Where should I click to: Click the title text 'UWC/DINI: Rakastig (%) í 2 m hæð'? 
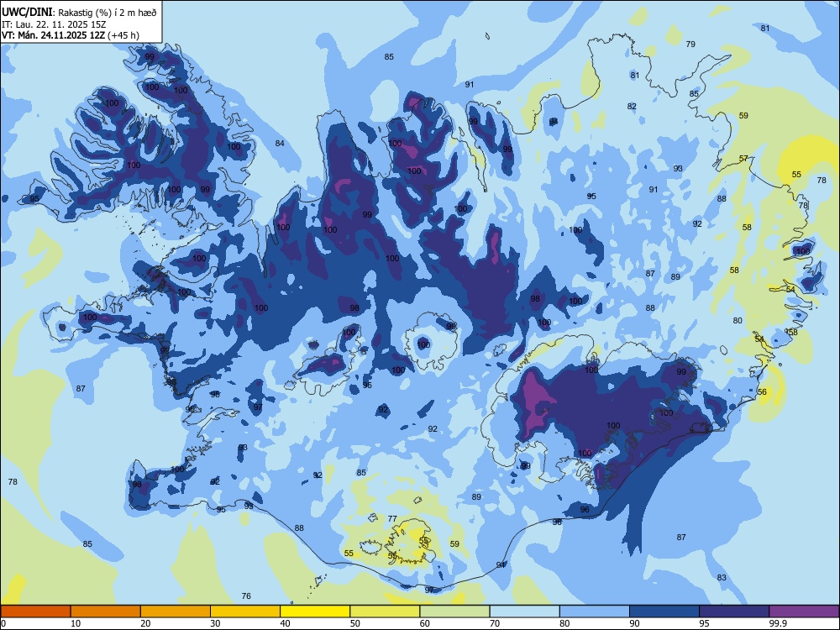point(79,13)
